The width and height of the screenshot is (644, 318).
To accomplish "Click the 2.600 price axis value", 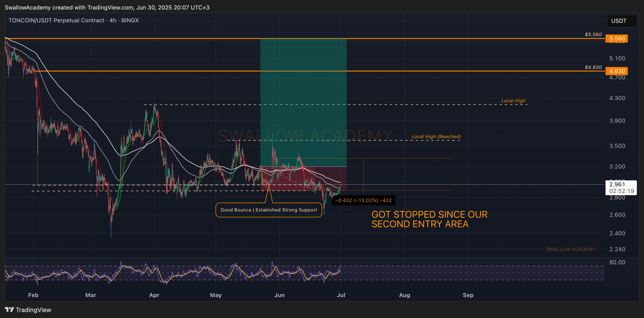I will (x=617, y=215).
